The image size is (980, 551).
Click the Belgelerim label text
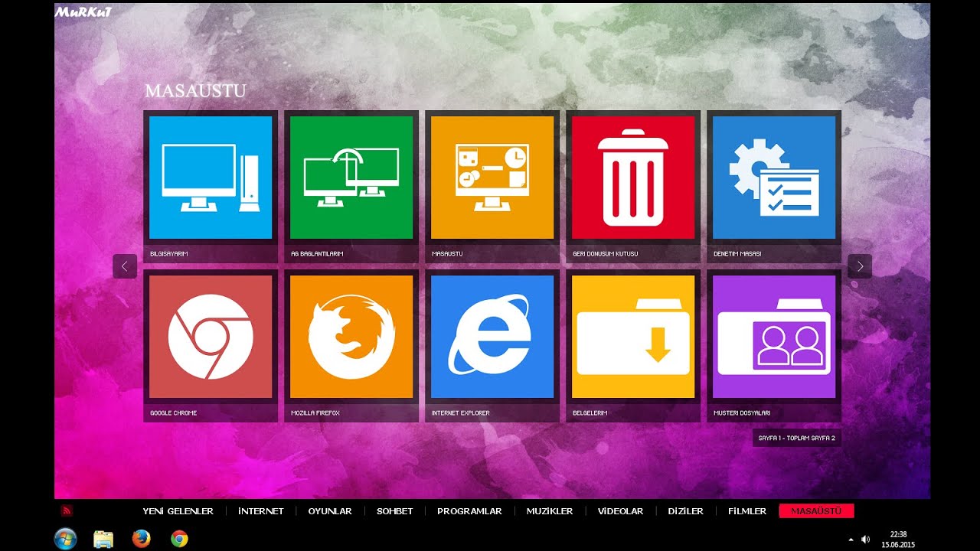(x=590, y=412)
